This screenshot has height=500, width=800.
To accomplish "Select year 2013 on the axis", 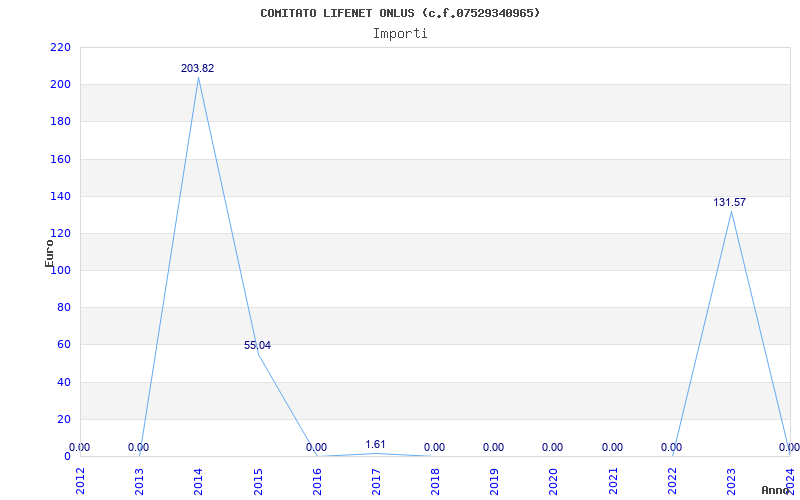I will 139,481.
